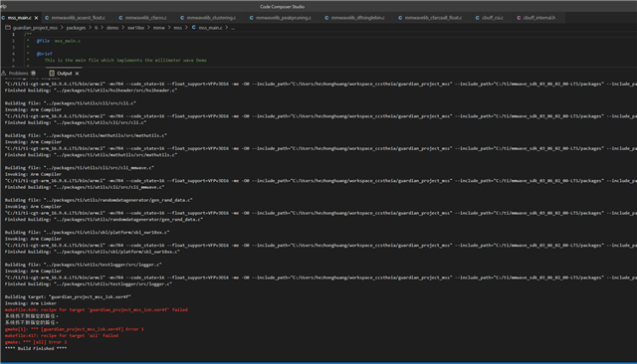Viewport: 637px width, 364px height.
Task: Click editor line number 2
Action: click(13, 41)
